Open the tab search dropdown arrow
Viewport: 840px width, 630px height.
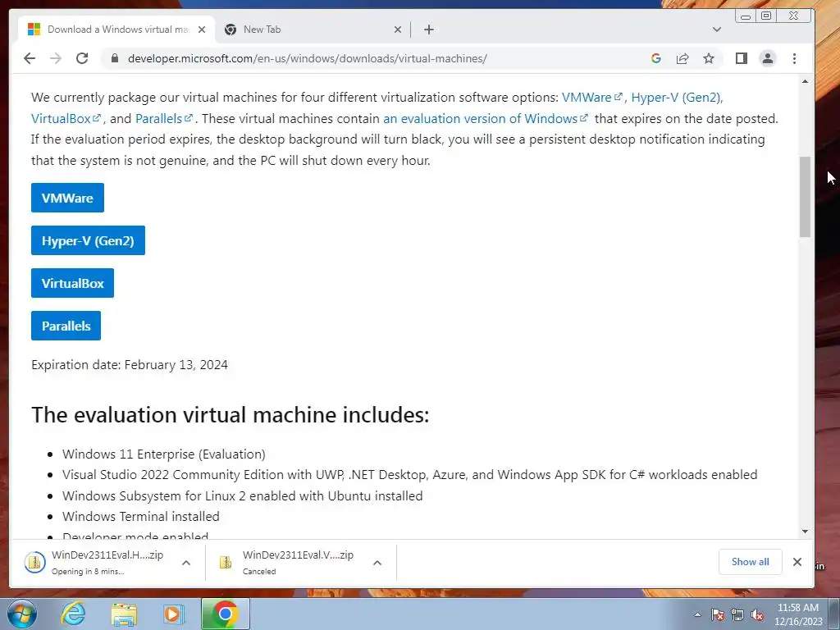pos(717,30)
